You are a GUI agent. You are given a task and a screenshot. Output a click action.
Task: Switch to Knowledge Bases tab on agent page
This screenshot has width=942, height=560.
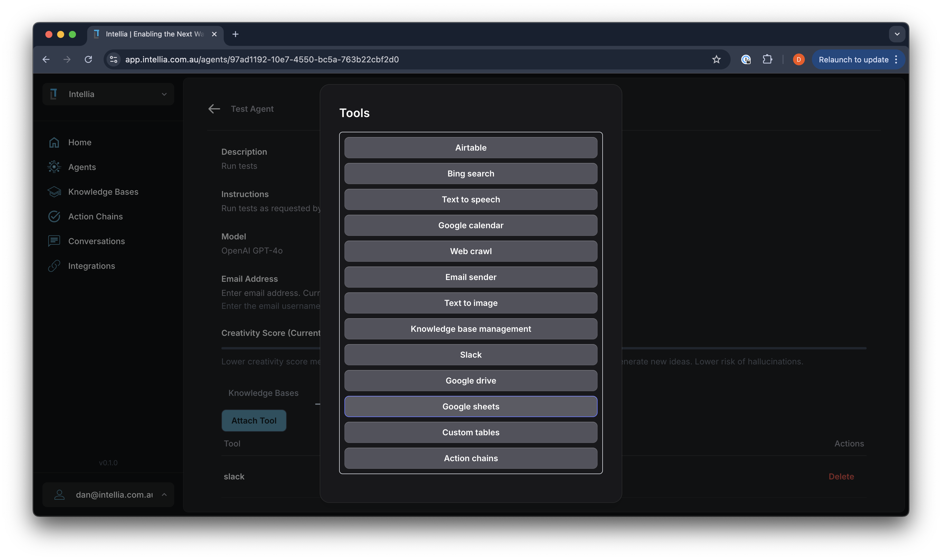(263, 393)
